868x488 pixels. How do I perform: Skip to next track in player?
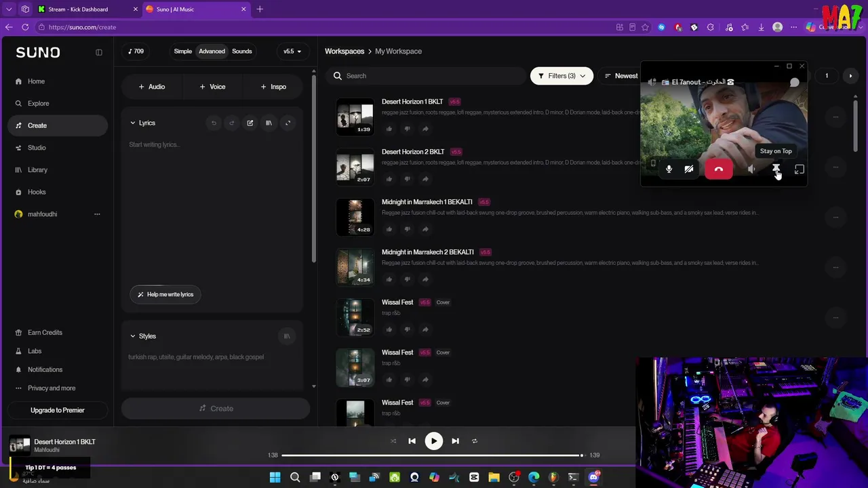(455, 441)
